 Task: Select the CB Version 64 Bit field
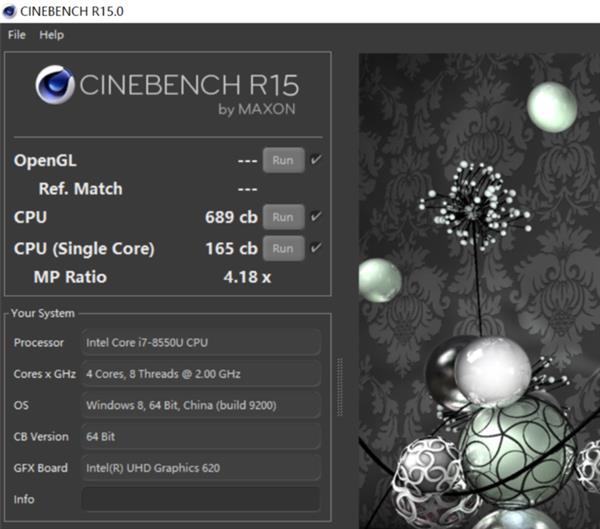pos(200,436)
